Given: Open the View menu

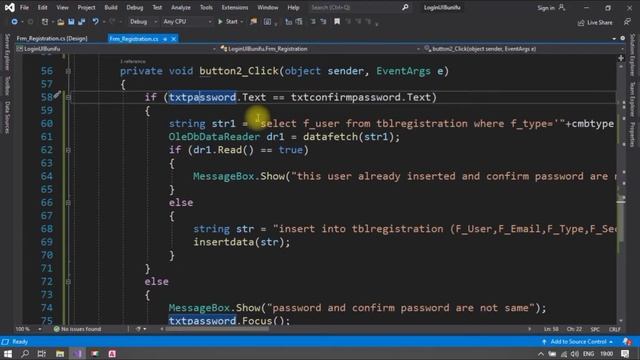Looking at the screenshot, I should click(62, 7).
